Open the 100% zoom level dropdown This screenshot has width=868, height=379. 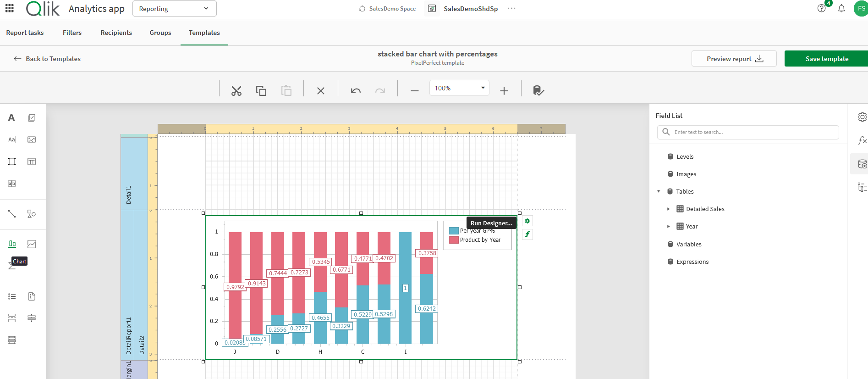pos(459,88)
